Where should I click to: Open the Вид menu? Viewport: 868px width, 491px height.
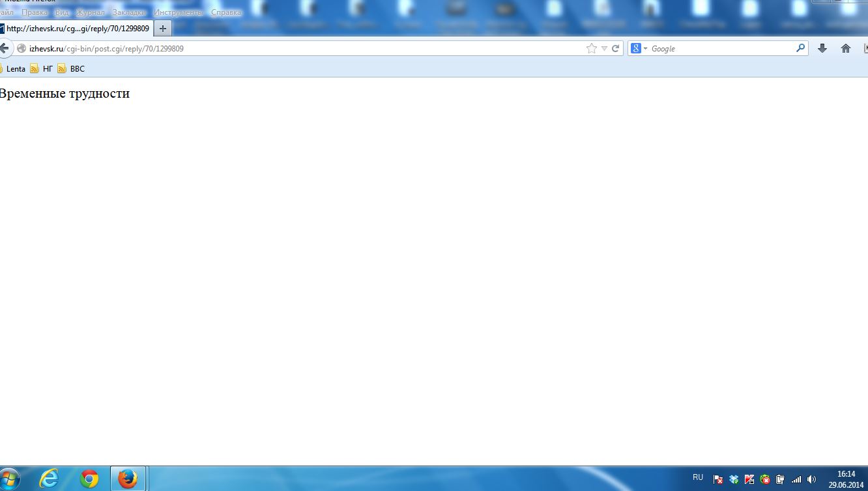tap(62, 12)
